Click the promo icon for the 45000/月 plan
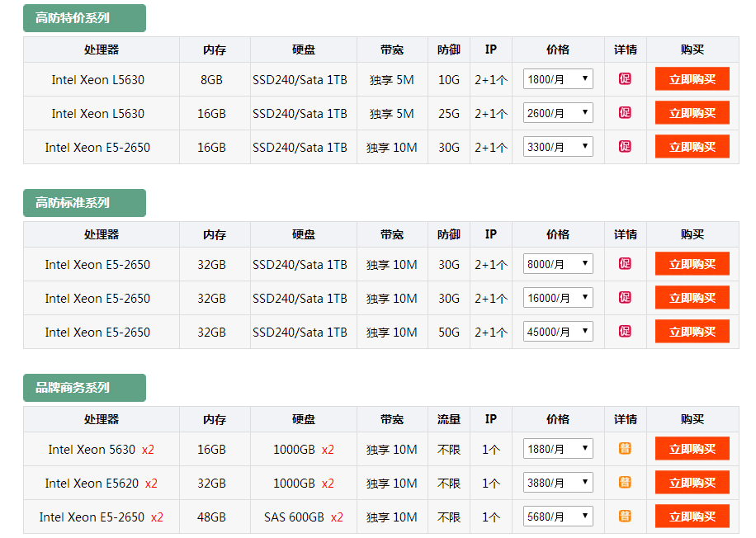The width and height of the screenshot is (756, 538). [625, 332]
